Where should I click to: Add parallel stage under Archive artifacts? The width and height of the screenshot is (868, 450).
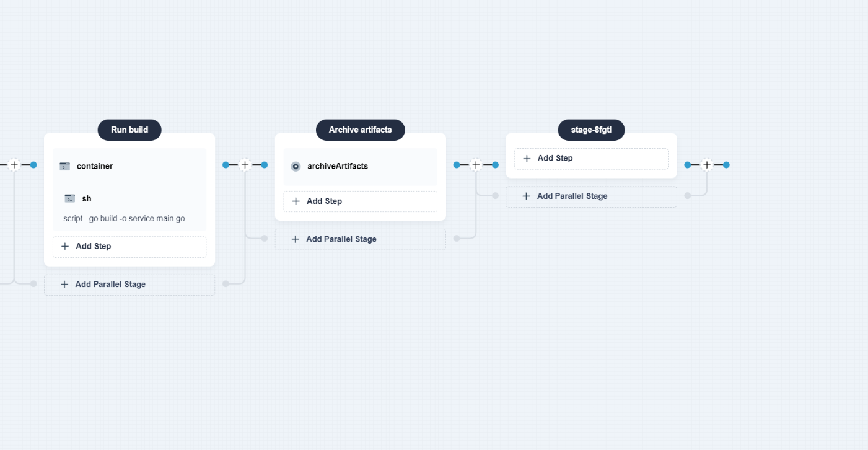pyautogui.click(x=360, y=239)
